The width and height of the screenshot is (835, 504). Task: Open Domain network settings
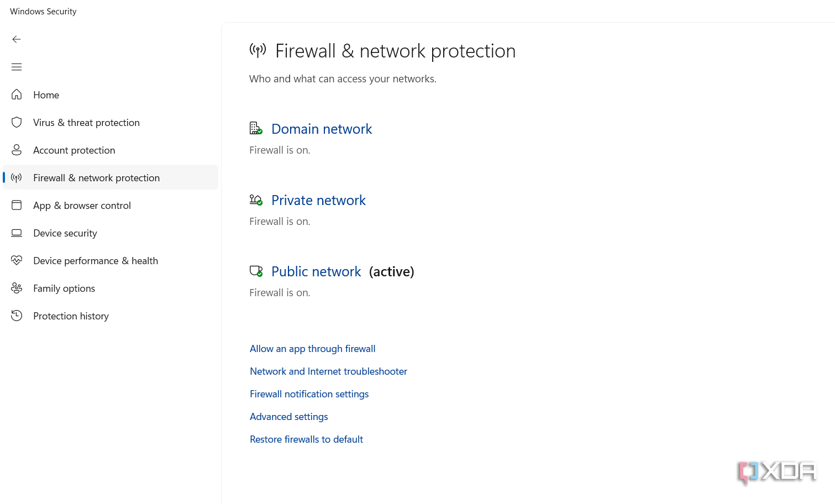(x=322, y=128)
